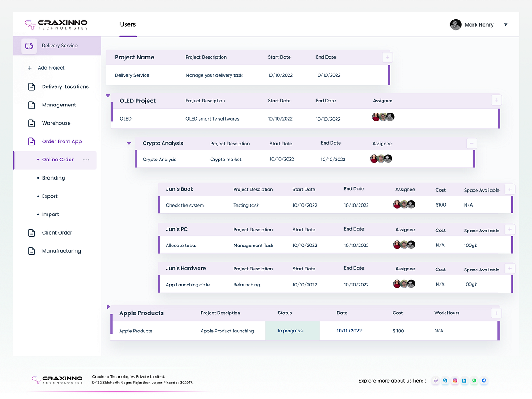Click the WhatsApp icon at bottom right
The height and width of the screenshot is (399, 532).
(474, 380)
